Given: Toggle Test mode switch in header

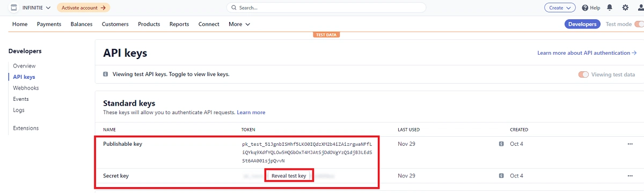Looking at the screenshot, I should tap(639, 24).
